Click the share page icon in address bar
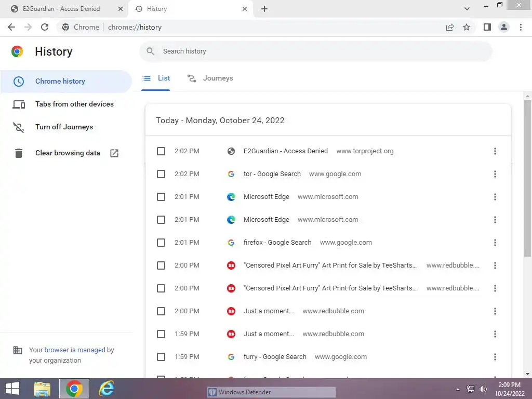 pos(450,27)
